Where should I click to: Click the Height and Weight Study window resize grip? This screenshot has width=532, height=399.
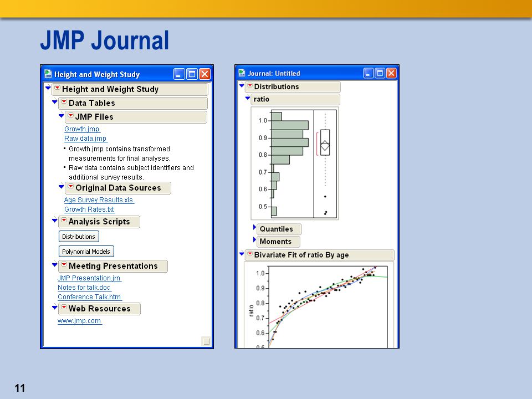206,341
